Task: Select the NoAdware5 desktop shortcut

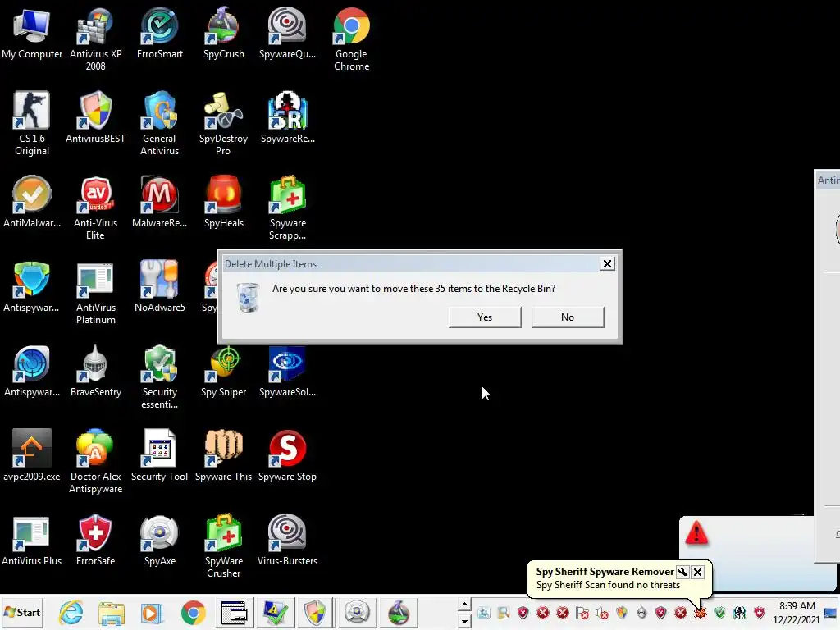Action: (x=160, y=288)
